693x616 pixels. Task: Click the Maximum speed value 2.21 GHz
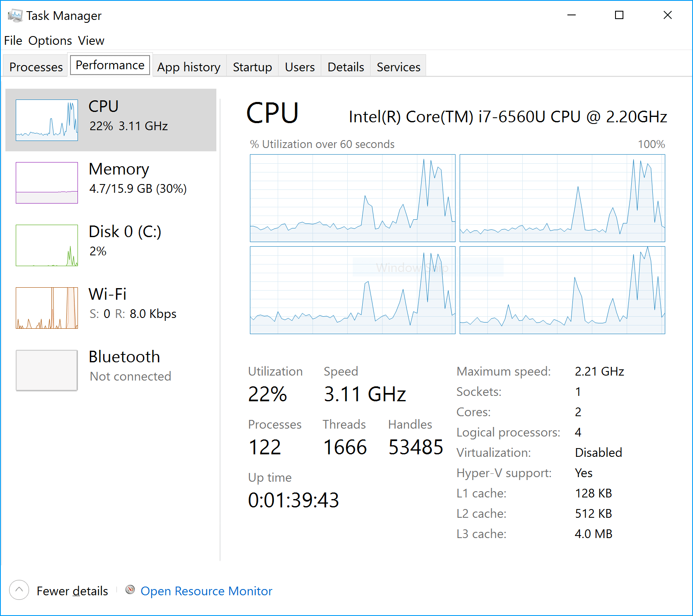[x=599, y=371]
